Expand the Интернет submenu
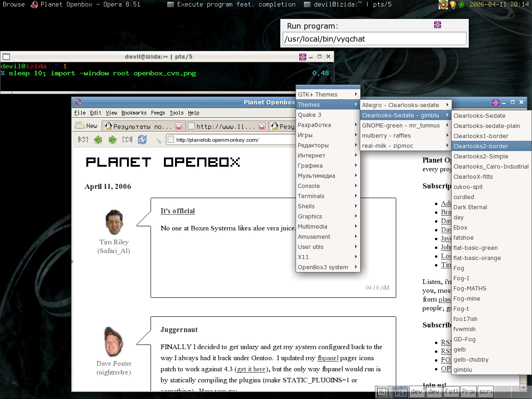 click(x=328, y=155)
